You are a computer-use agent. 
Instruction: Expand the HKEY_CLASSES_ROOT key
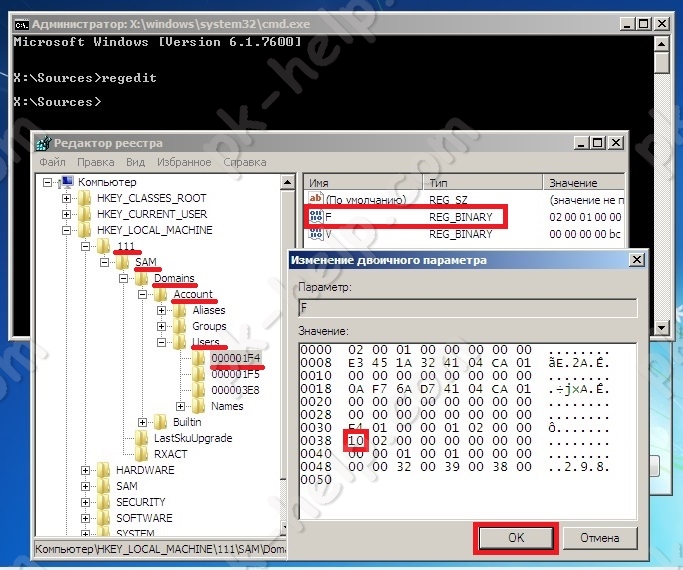[66, 199]
